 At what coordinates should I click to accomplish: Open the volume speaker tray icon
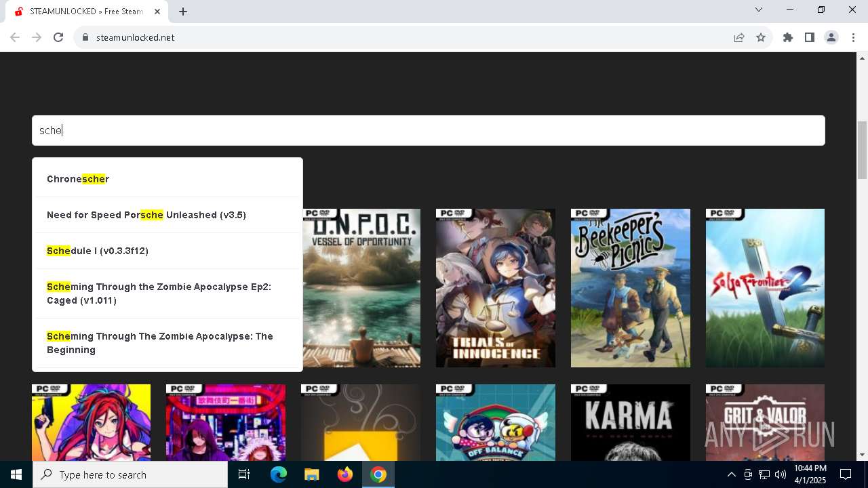tap(781, 474)
